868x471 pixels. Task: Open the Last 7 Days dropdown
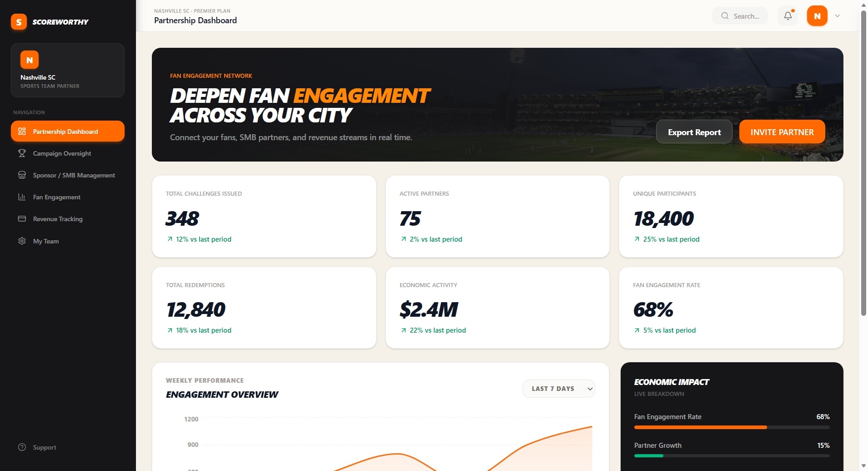(558, 389)
